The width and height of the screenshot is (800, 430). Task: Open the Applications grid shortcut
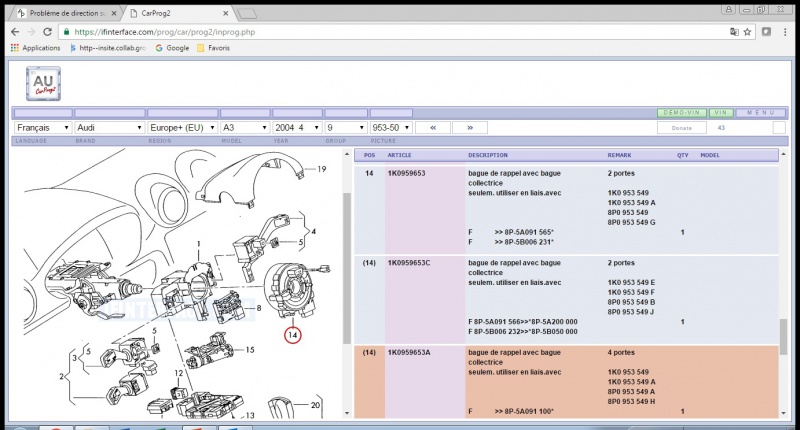pos(35,48)
